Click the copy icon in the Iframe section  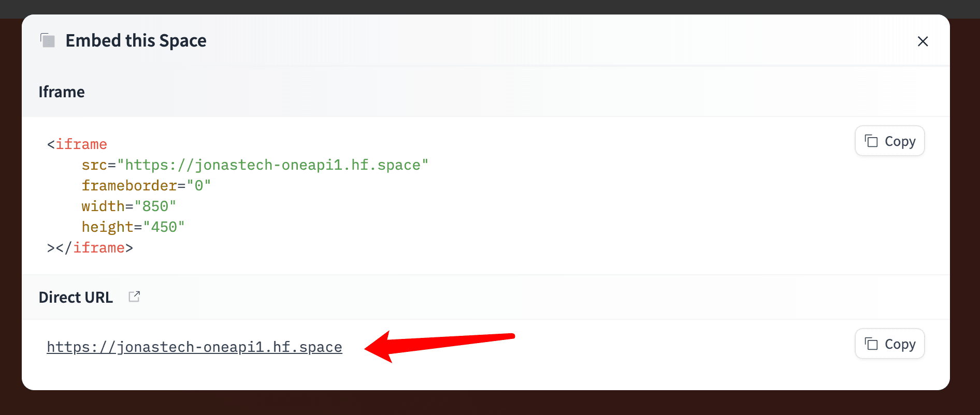871,141
